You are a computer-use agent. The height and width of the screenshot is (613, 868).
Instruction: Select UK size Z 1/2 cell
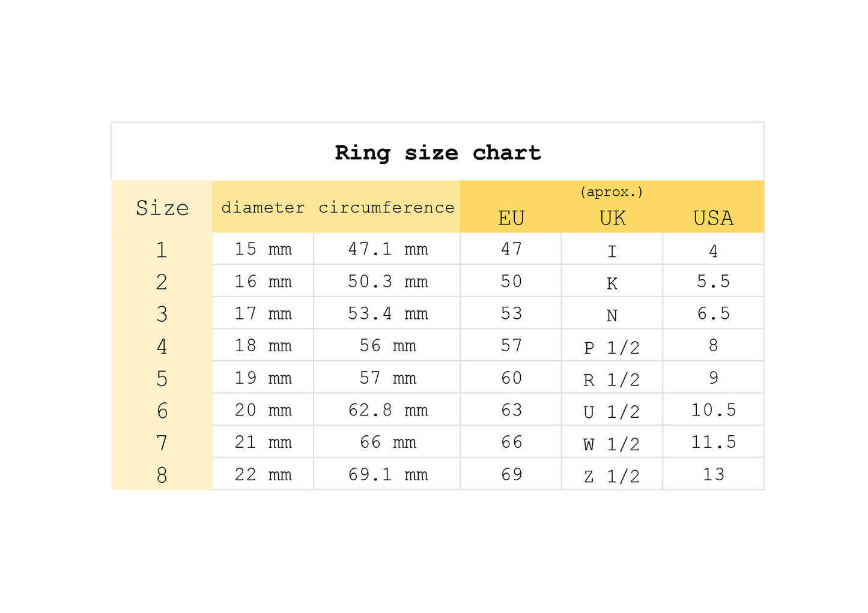point(612,474)
